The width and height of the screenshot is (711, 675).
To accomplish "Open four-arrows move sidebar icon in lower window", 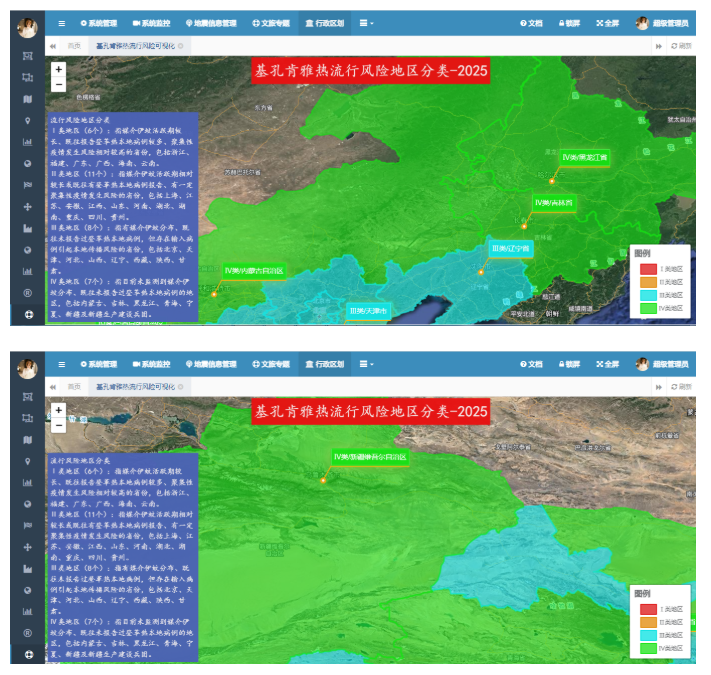I will click(x=28, y=547).
